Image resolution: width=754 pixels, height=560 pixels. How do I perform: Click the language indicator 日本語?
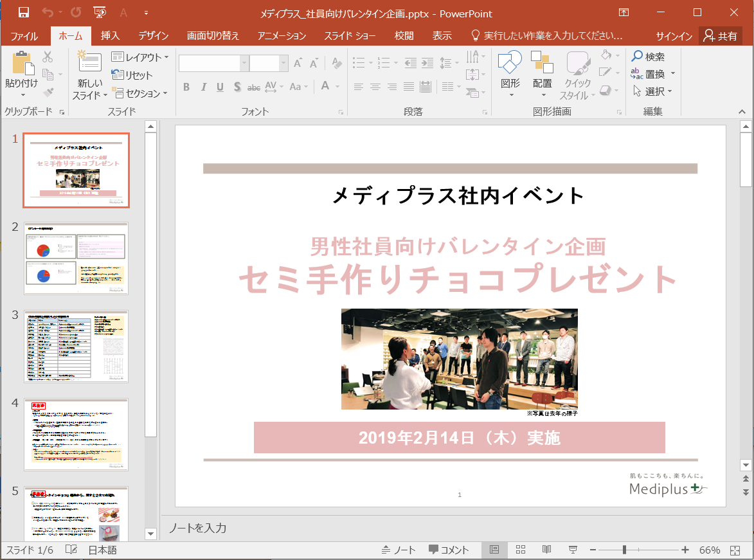coord(102,550)
